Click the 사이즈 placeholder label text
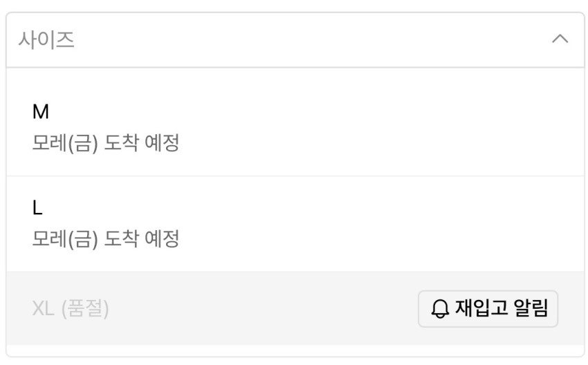 (46, 40)
